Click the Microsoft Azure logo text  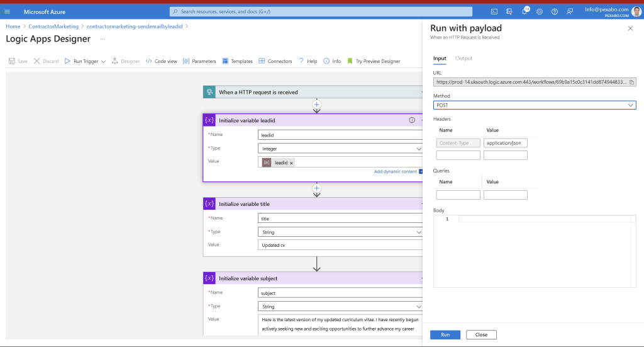45,12
